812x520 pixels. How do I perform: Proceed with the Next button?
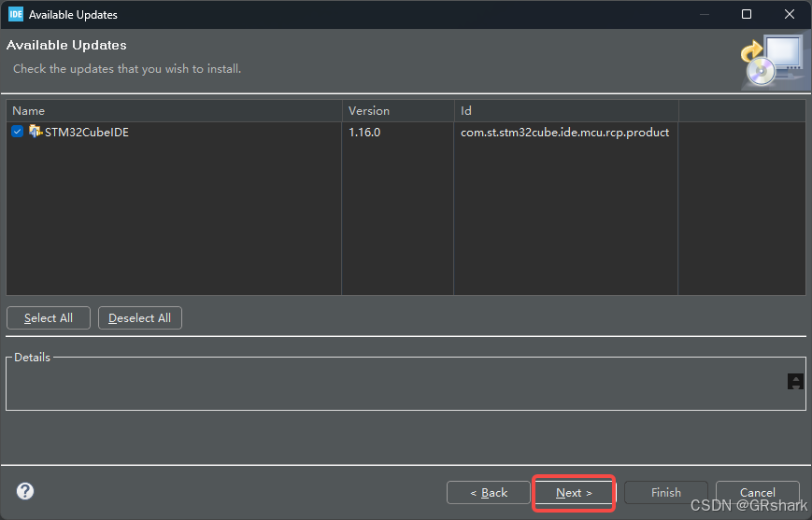tap(574, 493)
